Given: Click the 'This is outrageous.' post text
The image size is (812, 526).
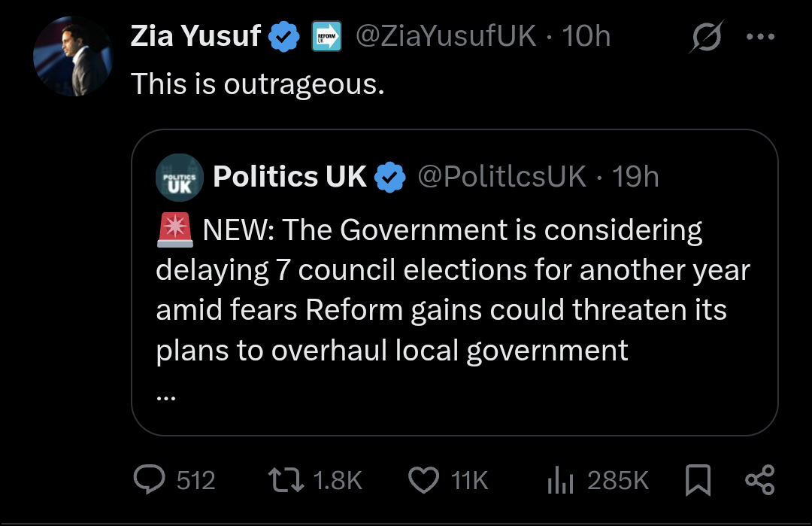Looking at the screenshot, I should point(258,84).
